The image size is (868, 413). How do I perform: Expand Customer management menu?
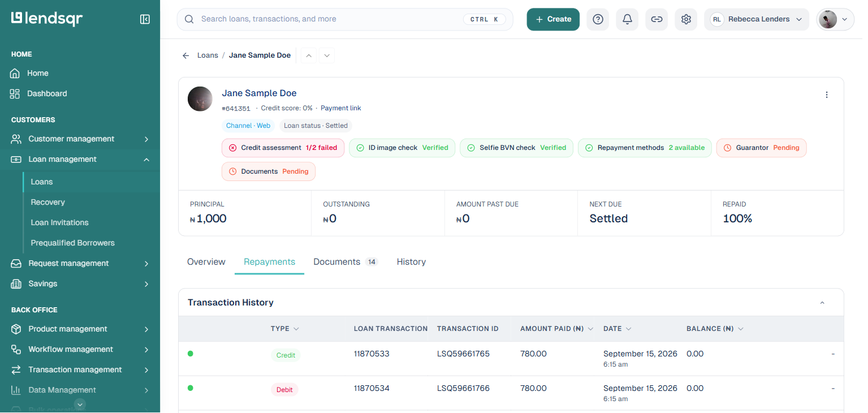[x=80, y=139]
